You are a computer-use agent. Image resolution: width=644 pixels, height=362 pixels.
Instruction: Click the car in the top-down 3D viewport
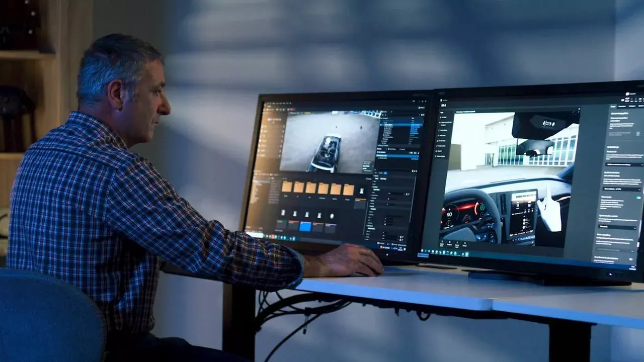327,152
